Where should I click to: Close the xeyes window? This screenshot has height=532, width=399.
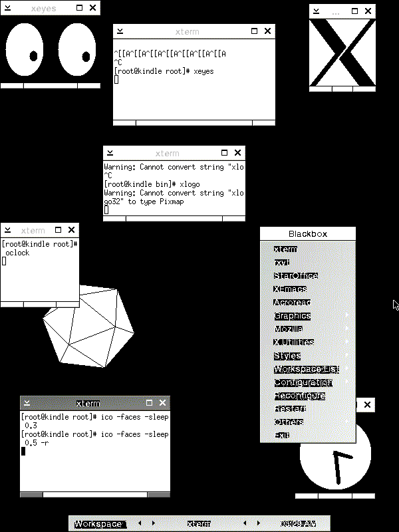(x=92, y=7)
